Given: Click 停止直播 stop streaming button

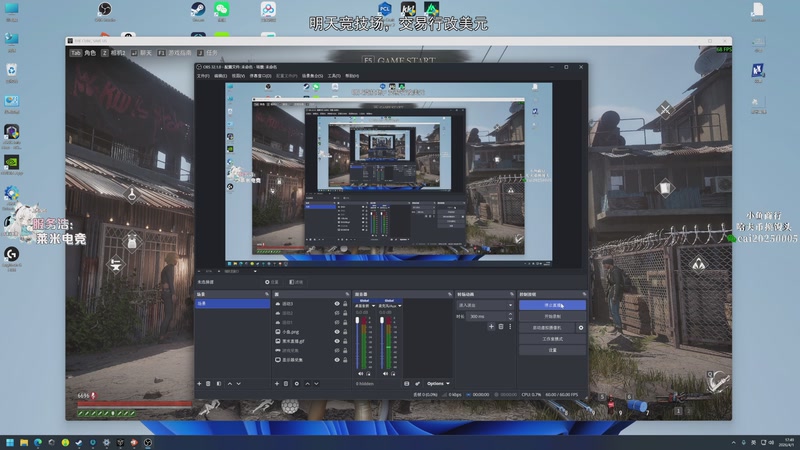Looking at the screenshot, I should 552,305.
